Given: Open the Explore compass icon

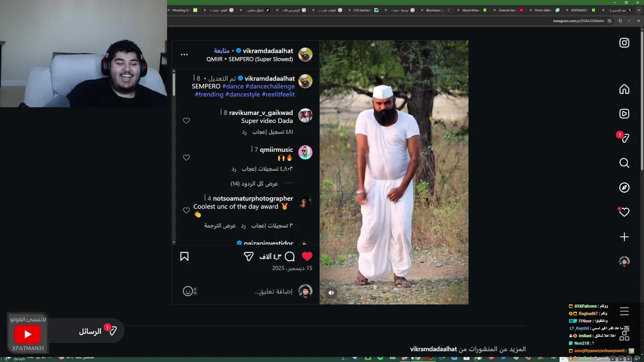Looking at the screenshot, I should (624, 188).
